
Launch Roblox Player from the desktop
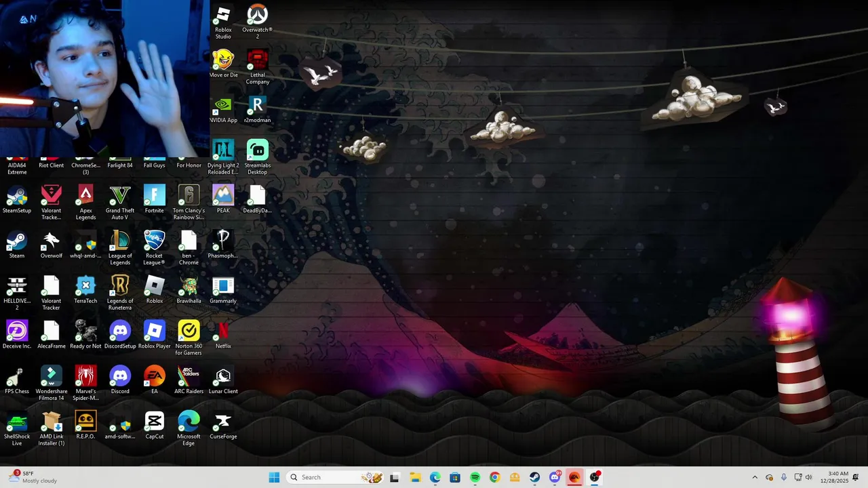point(155,335)
